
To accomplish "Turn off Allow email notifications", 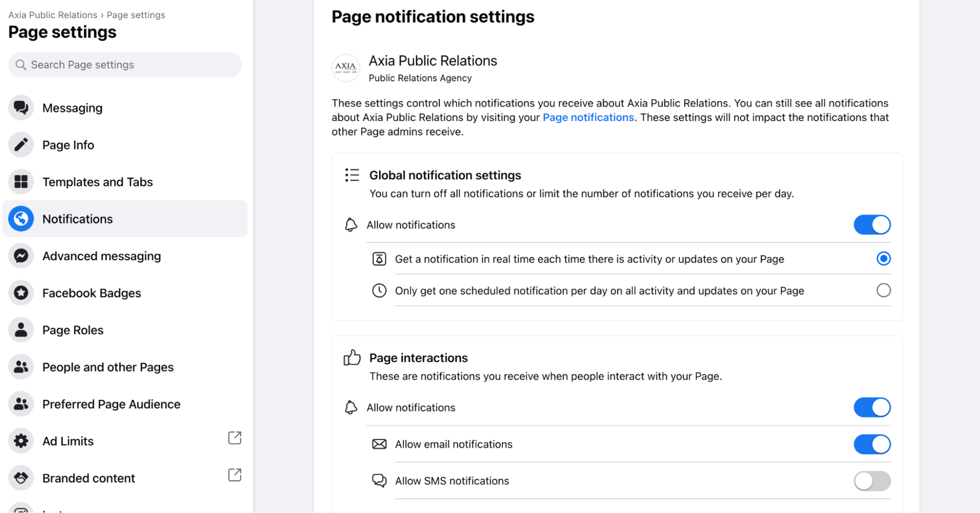I will [872, 444].
